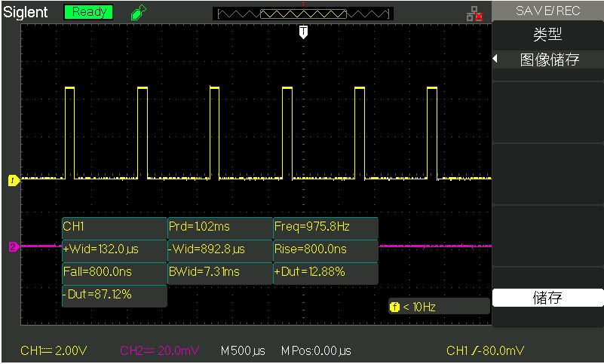
Task: Click the small red trigger marker above the overview
Action: tap(304, 4)
